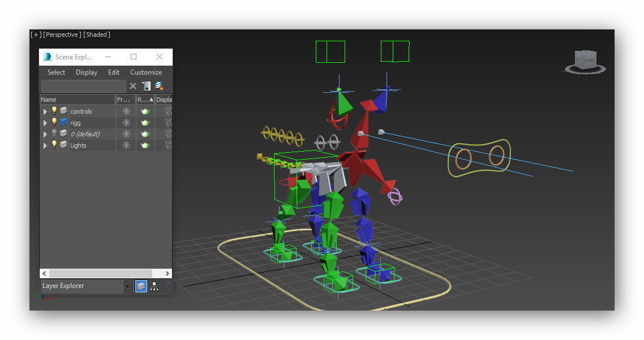Screen dimensions: 644x340
Task: Minimize the Scene Explorer window
Action: click(x=108, y=57)
